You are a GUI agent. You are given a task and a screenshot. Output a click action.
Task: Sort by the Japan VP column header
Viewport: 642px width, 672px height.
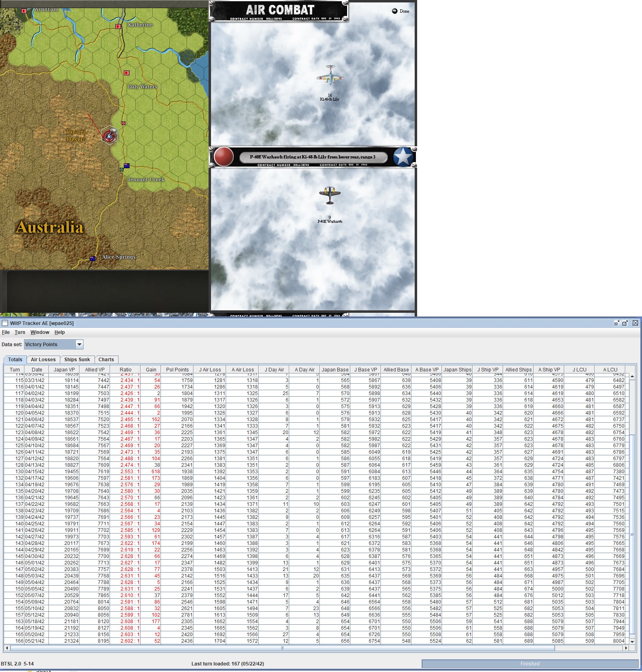64,370
